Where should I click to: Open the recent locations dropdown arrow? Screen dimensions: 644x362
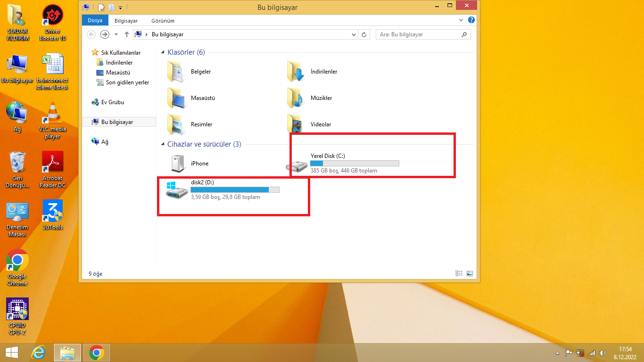[116, 34]
